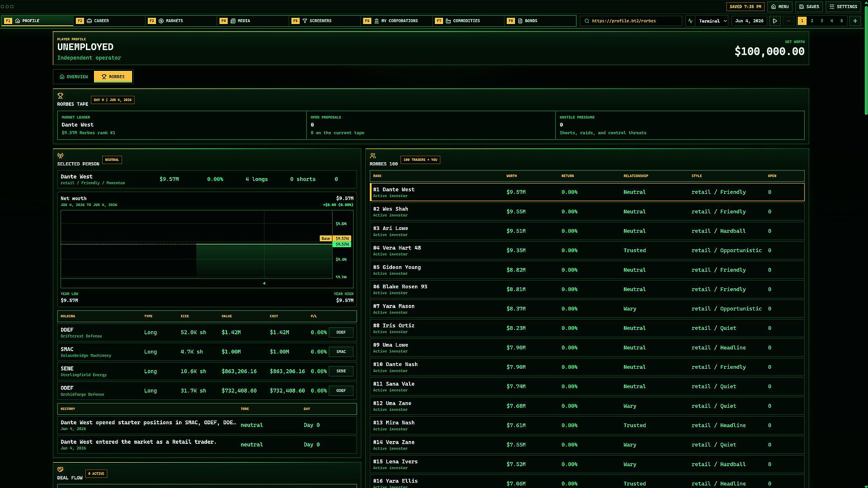Switch to the Overview sub-tab
This screenshot has height=488, width=868.
[x=74, y=77]
